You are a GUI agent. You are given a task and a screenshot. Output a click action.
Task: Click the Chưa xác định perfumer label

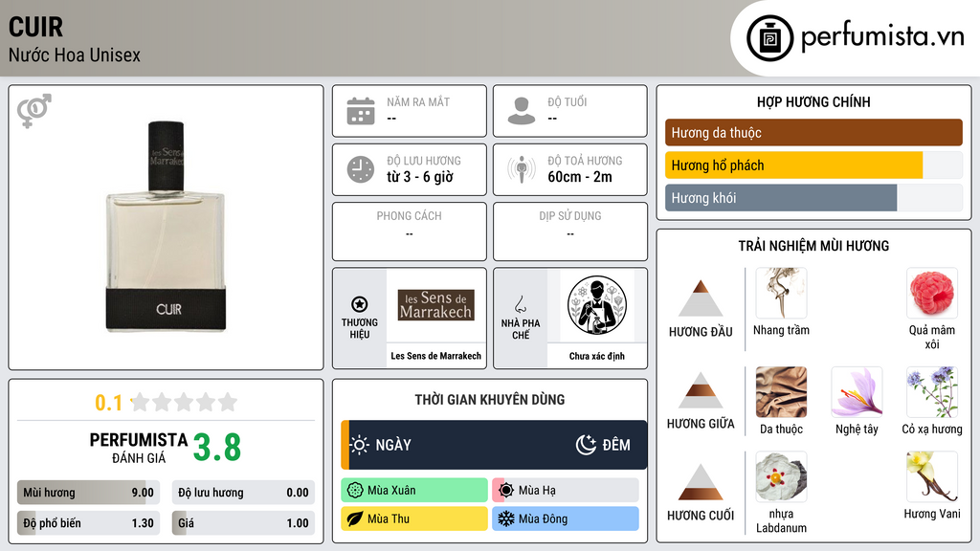click(597, 356)
